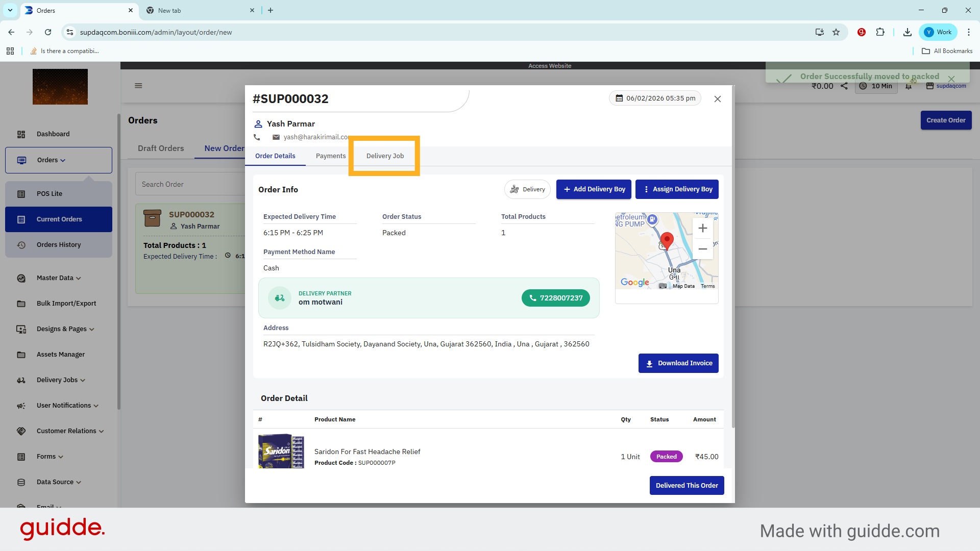Expand Master Data menu
This screenshot has width=980, height=551.
pos(59,278)
